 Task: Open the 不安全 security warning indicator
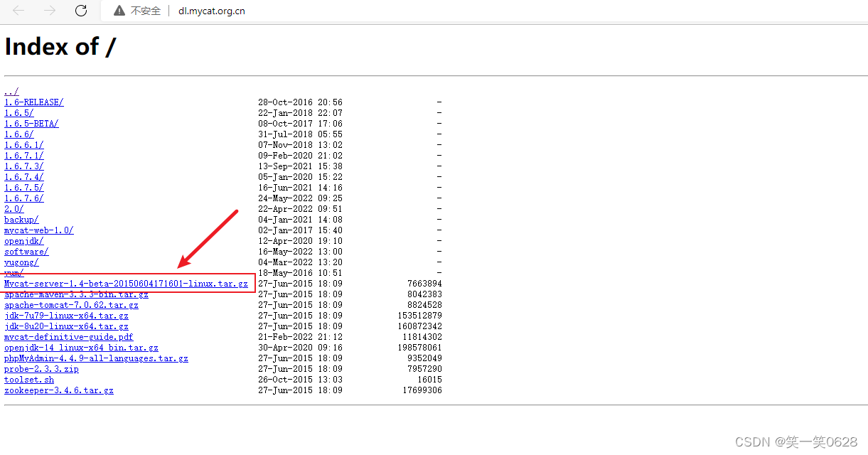coord(136,11)
